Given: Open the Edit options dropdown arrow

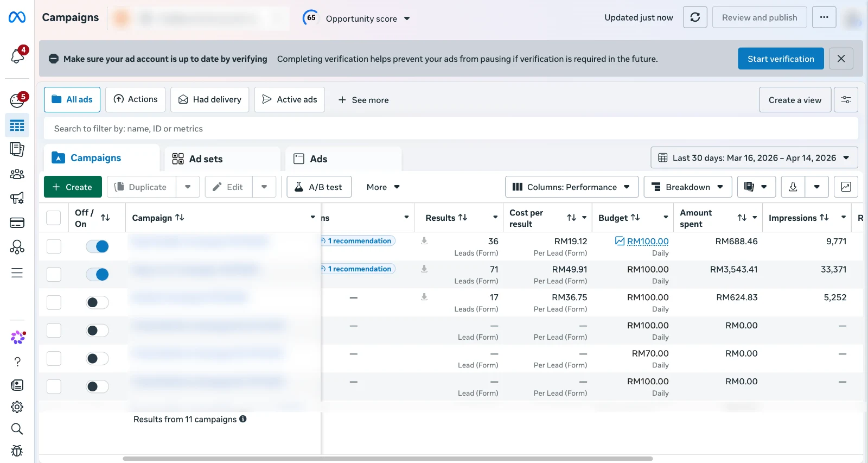Looking at the screenshot, I should (264, 187).
